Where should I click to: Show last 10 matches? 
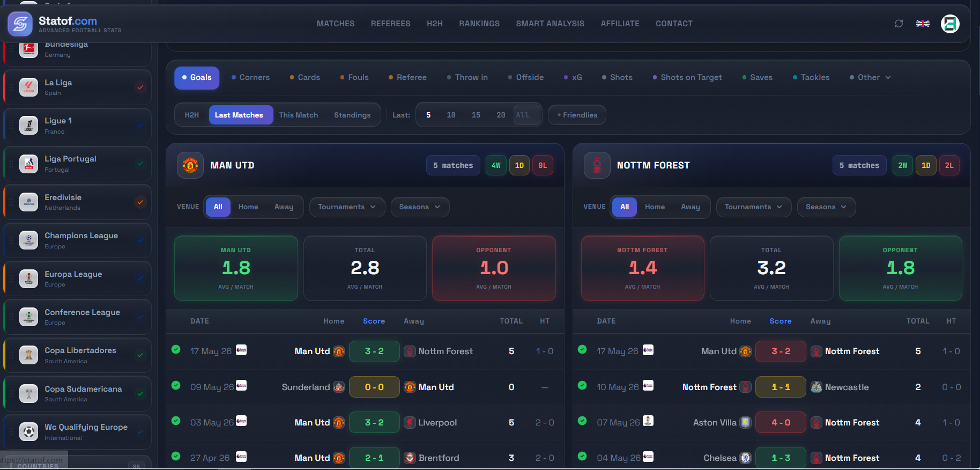(x=451, y=115)
